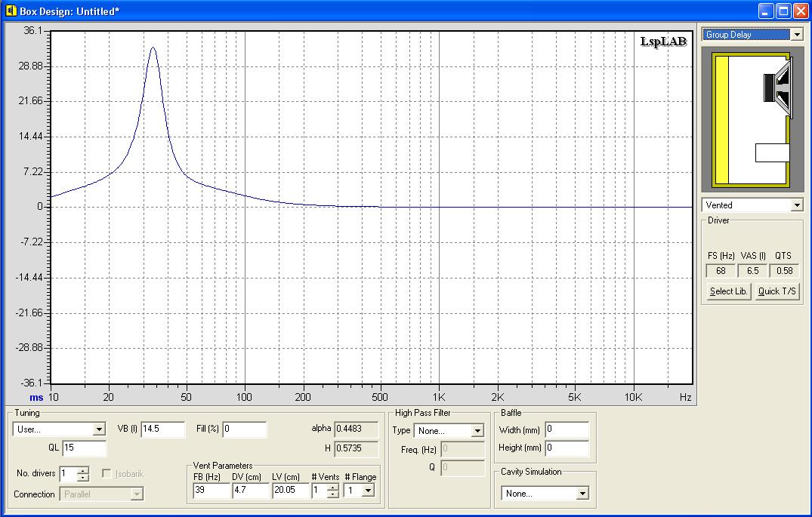Image resolution: width=812 pixels, height=517 pixels.
Task: Open the User... tuning dropdown
Action: (x=99, y=429)
